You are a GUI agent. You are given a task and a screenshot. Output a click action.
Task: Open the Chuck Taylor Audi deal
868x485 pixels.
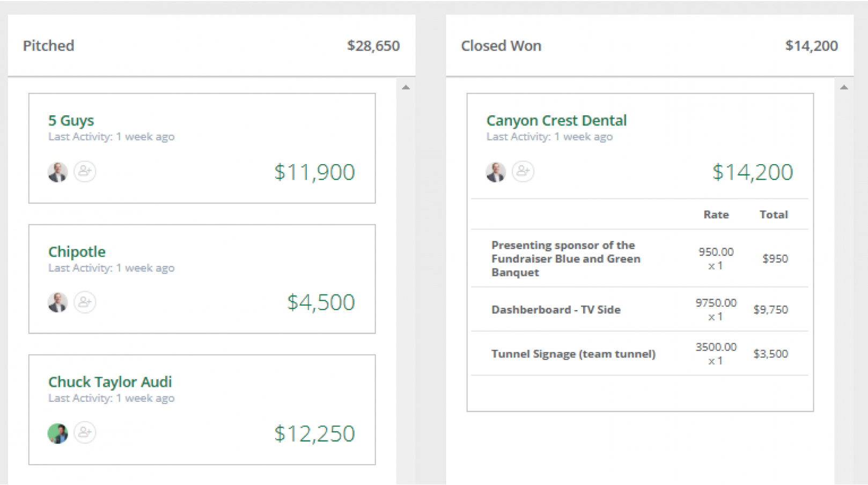tap(110, 382)
